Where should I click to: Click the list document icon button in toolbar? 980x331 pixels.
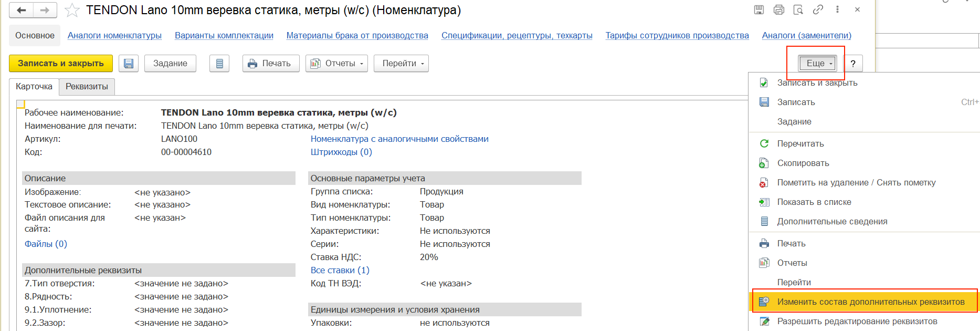[219, 64]
